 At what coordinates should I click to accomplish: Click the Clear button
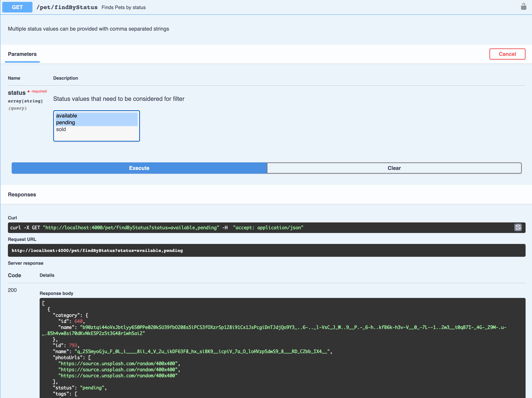(394, 168)
